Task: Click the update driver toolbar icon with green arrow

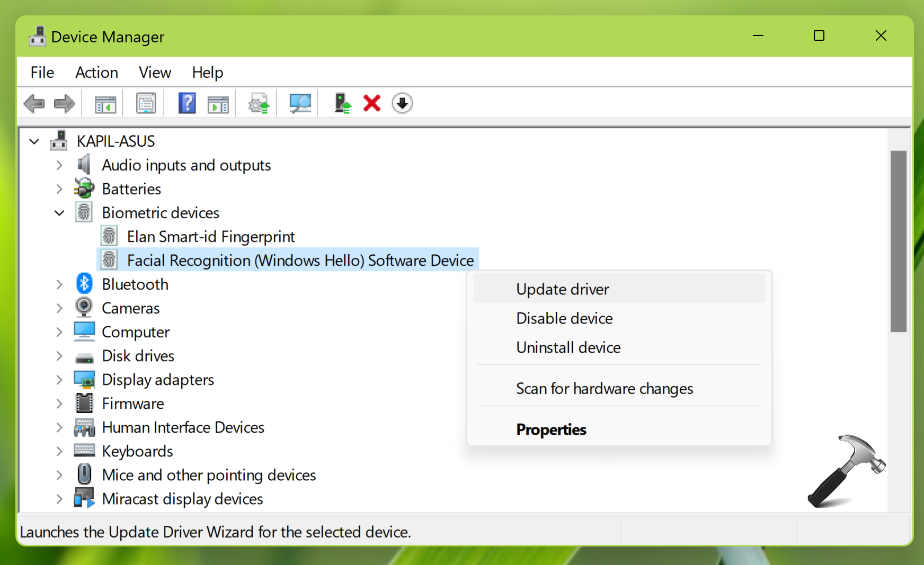Action: (x=342, y=103)
